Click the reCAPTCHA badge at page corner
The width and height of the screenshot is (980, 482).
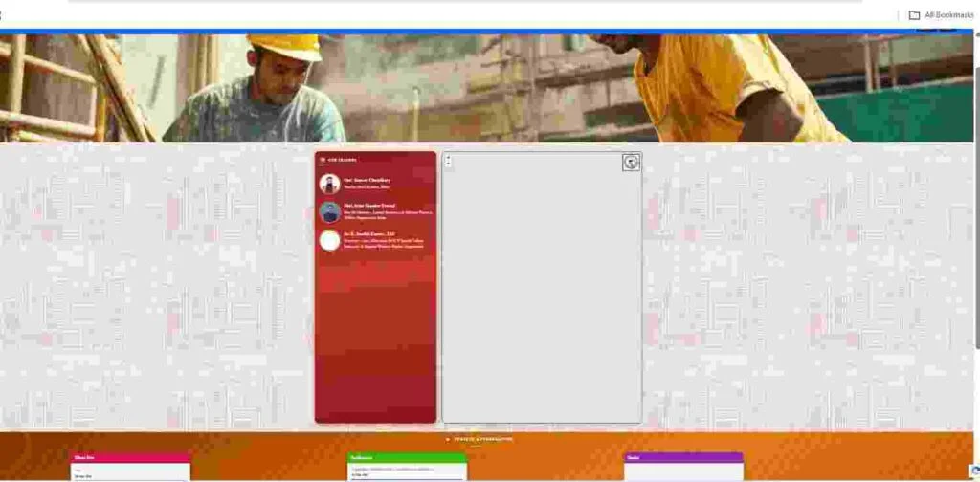click(x=974, y=472)
